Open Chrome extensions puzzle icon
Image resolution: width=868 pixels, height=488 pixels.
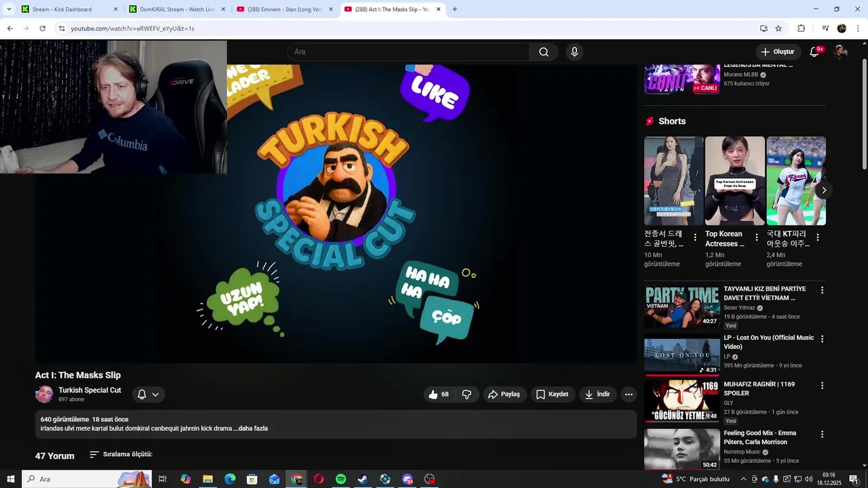point(801,28)
